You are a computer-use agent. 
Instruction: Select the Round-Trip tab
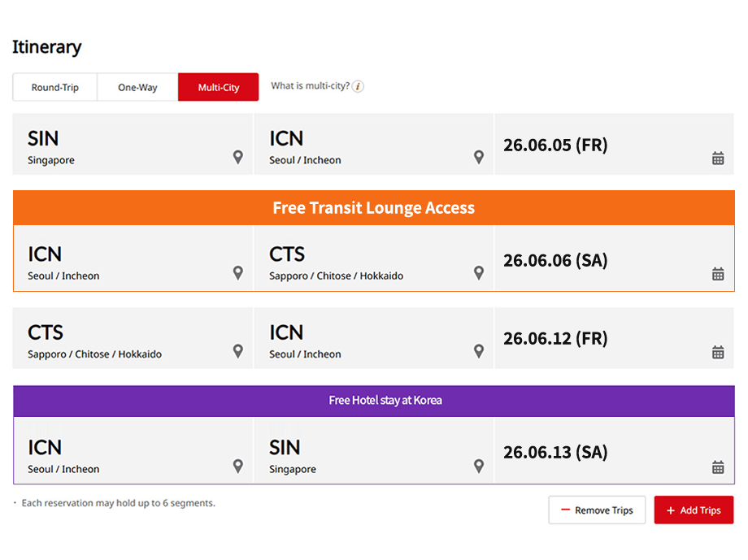coord(55,88)
